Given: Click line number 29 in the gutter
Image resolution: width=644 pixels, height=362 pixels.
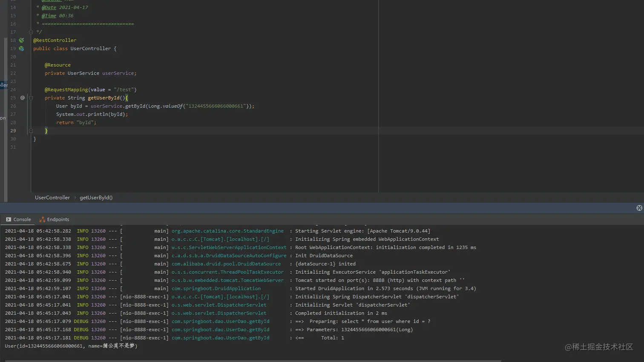Looking at the screenshot, I should pos(13,131).
